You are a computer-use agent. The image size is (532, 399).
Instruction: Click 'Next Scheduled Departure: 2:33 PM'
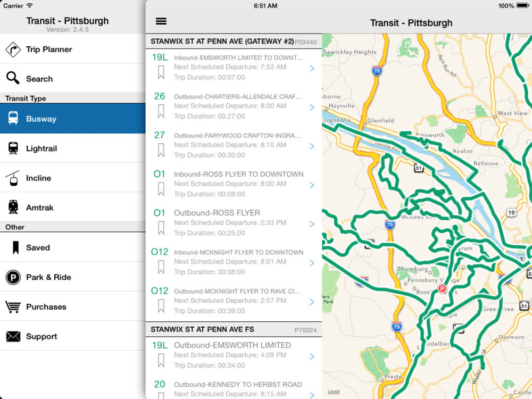(230, 222)
